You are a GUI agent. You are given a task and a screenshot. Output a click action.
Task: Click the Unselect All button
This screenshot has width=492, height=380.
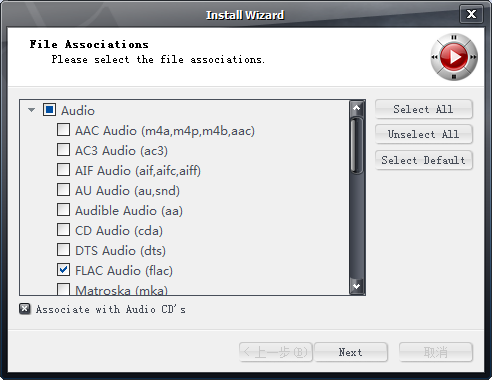[423, 134]
